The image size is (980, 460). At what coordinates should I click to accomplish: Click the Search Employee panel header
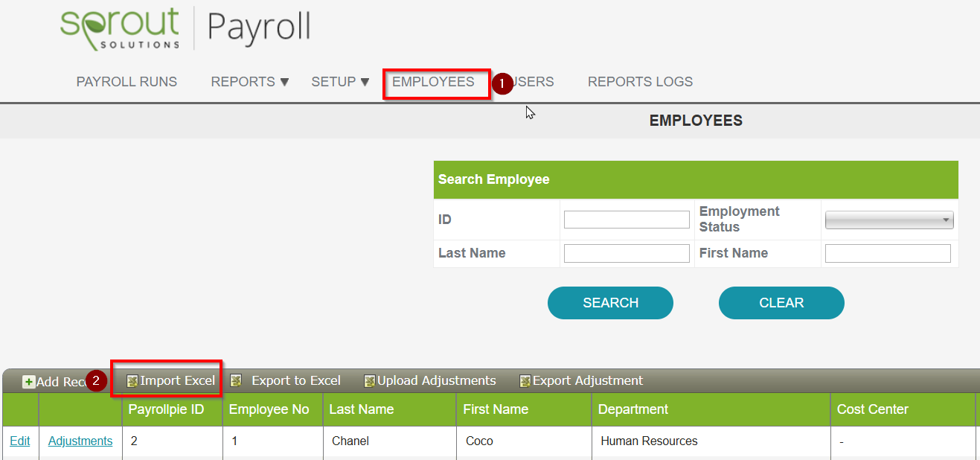click(696, 179)
